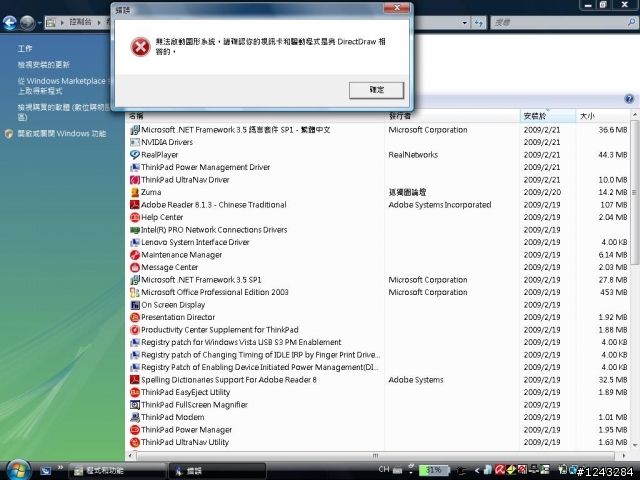Select the Maintenance Manager icon
The height and width of the screenshot is (480, 640).
pyautogui.click(x=134, y=255)
